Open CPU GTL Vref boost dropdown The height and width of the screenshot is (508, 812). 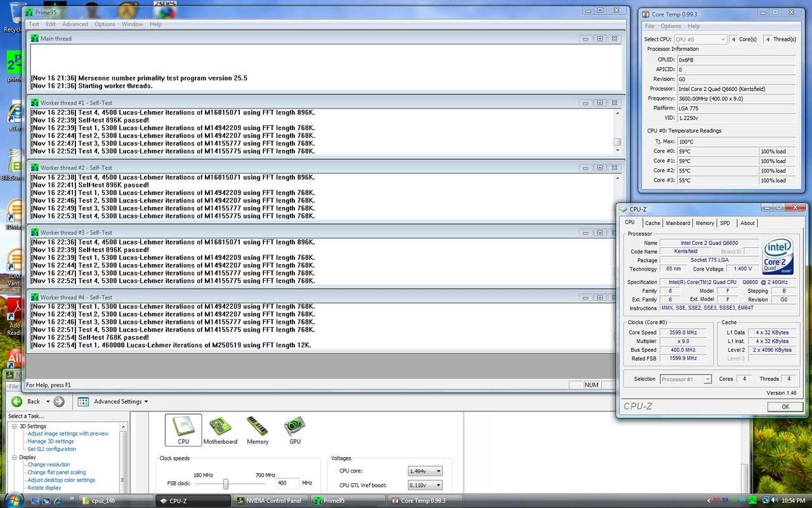425,485
